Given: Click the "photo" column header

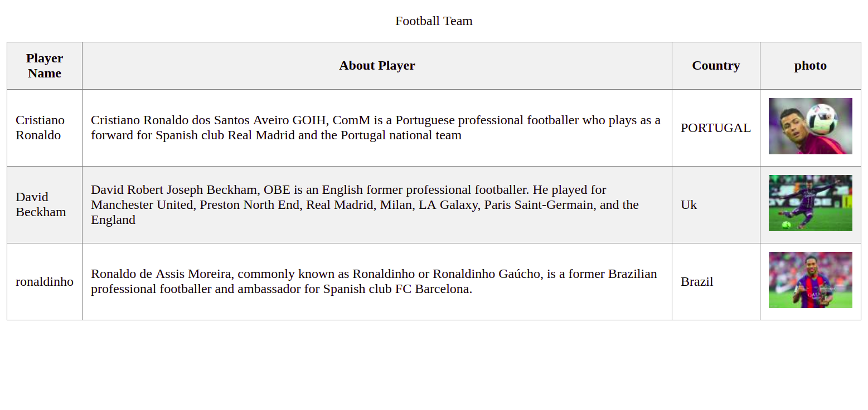Looking at the screenshot, I should [x=810, y=66].
